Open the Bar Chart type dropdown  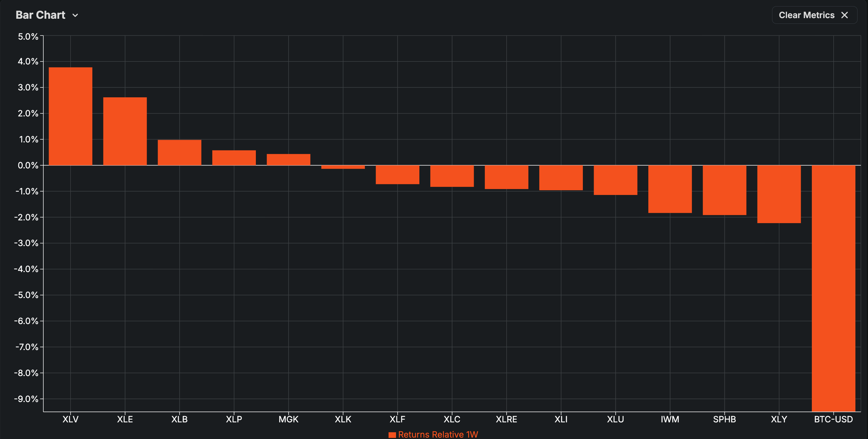(x=41, y=15)
